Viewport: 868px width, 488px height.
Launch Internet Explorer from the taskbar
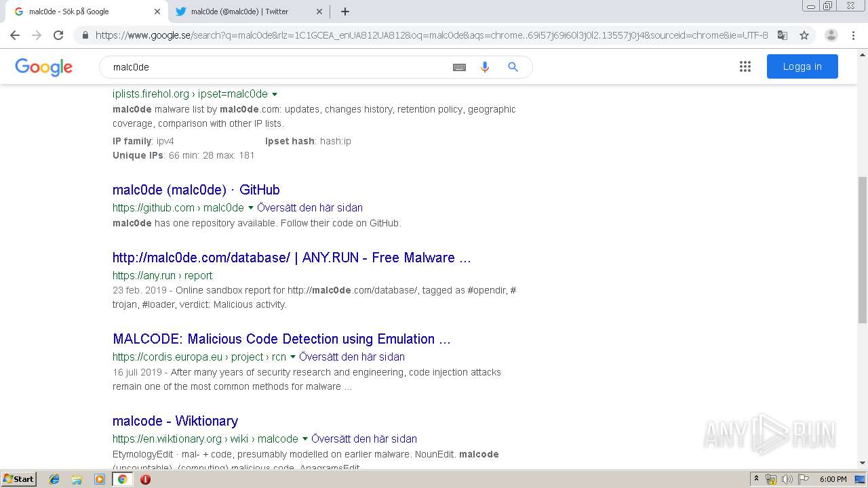click(x=54, y=479)
